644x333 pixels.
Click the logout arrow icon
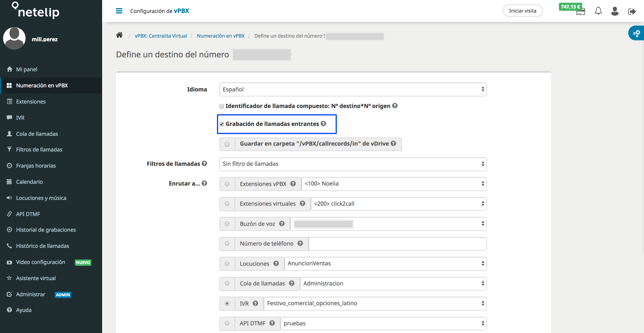click(631, 11)
